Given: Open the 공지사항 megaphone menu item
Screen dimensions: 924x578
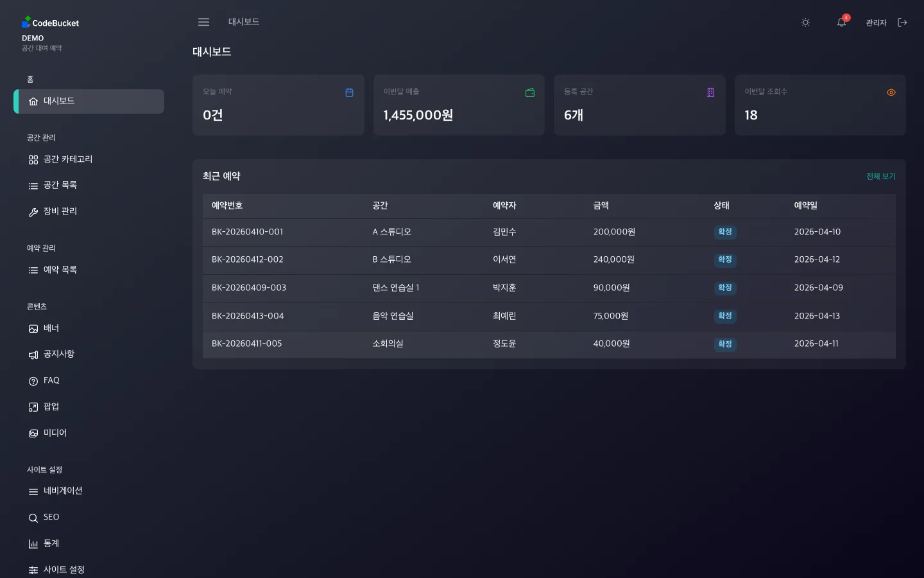Looking at the screenshot, I should tap(58, 355).
